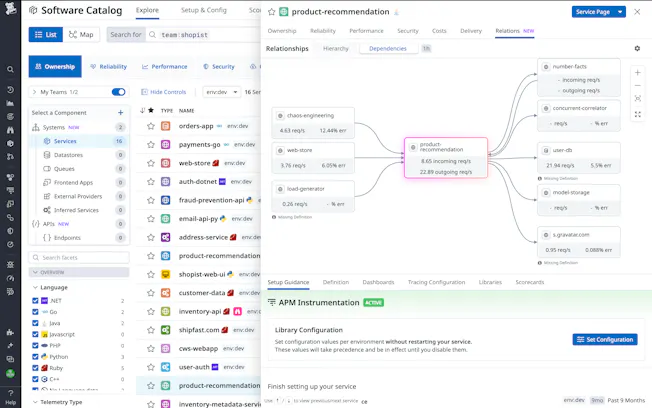The width and height of the screenshot is (652, 408).
Task: Zoom in on the dependency graph
Action: 637,73
